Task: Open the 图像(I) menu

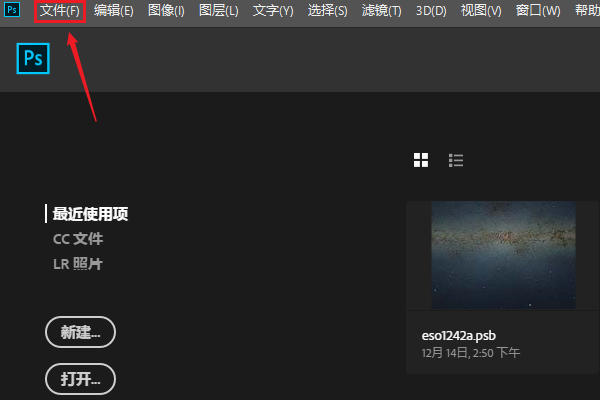Action: tap(166, 11)
